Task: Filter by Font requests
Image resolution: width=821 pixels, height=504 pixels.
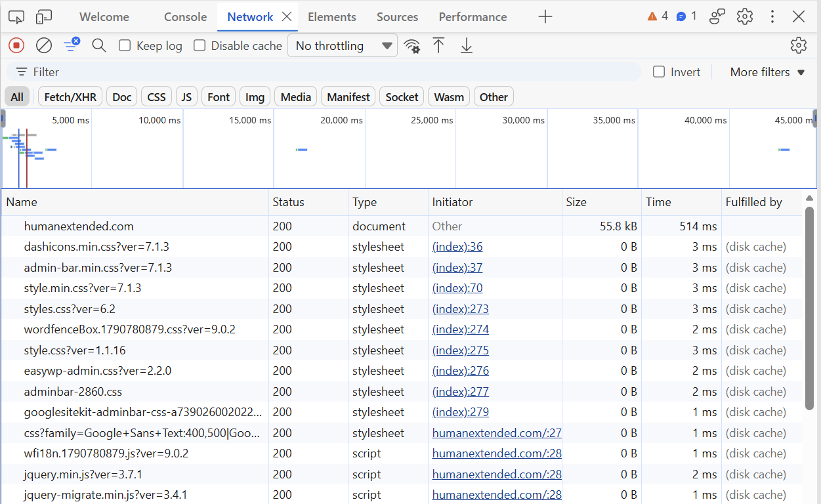Action: tap(219, 97)
